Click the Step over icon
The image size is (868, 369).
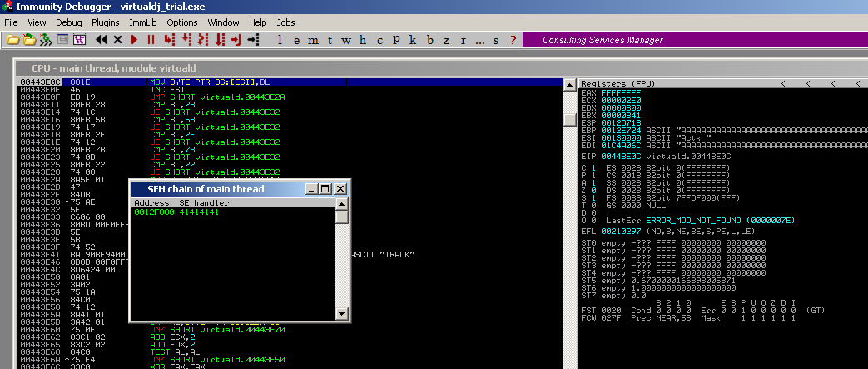click(x=186, y=39)
